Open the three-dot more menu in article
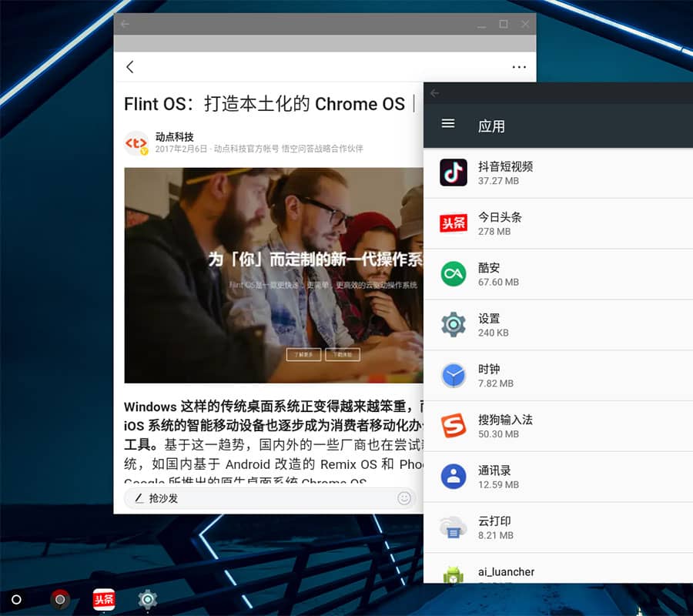Viewport: 693px width, 616px height. 519,67
